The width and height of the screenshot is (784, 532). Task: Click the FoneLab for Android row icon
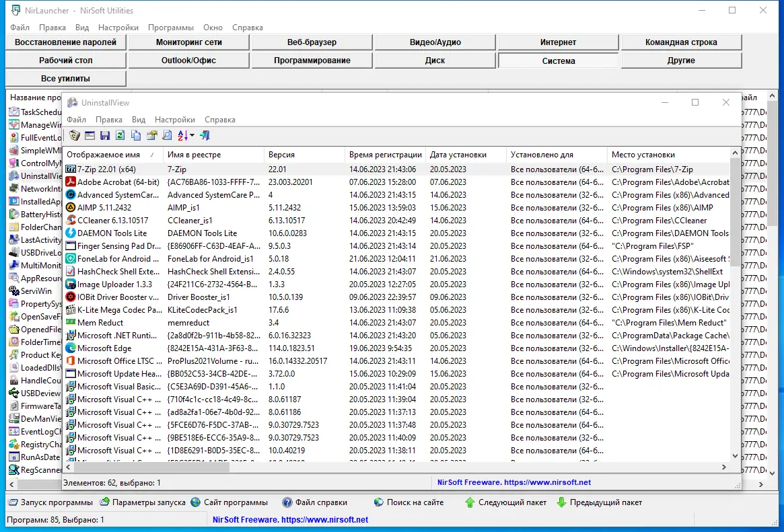coord(71,259)
